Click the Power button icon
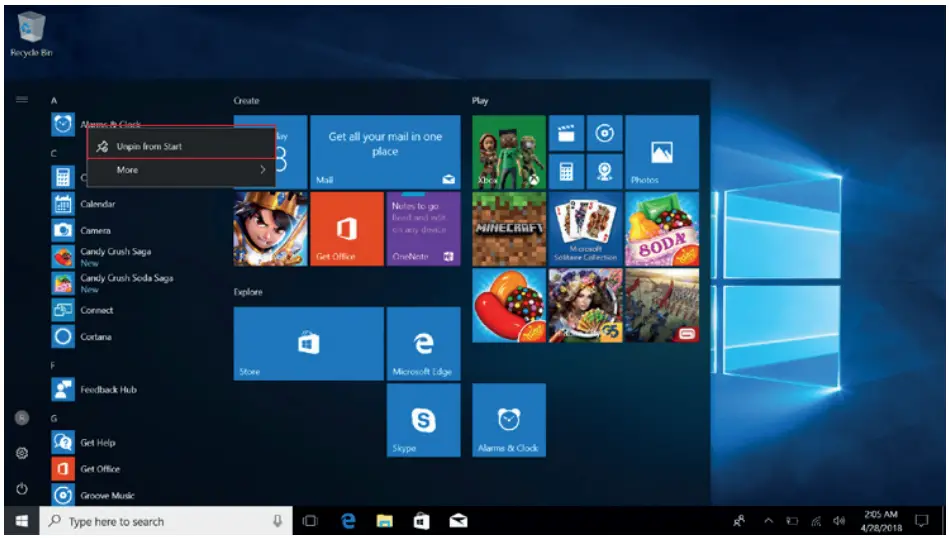 pos(21,489)
